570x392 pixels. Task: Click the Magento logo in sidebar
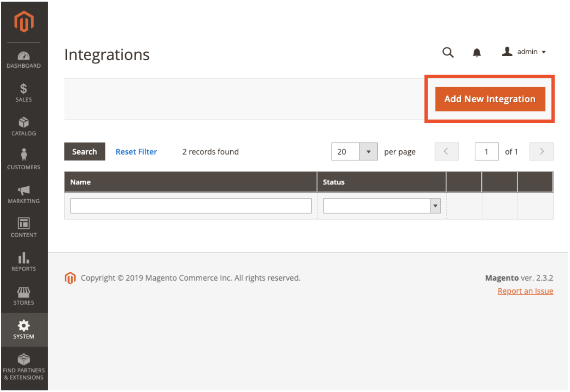[24, 21]
